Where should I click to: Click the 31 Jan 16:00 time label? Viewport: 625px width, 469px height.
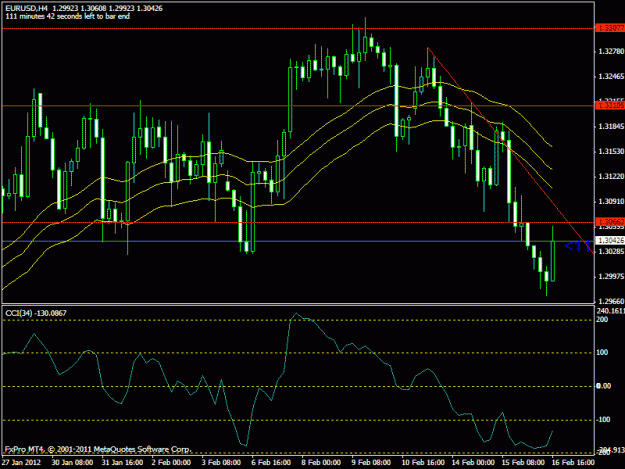122,462
